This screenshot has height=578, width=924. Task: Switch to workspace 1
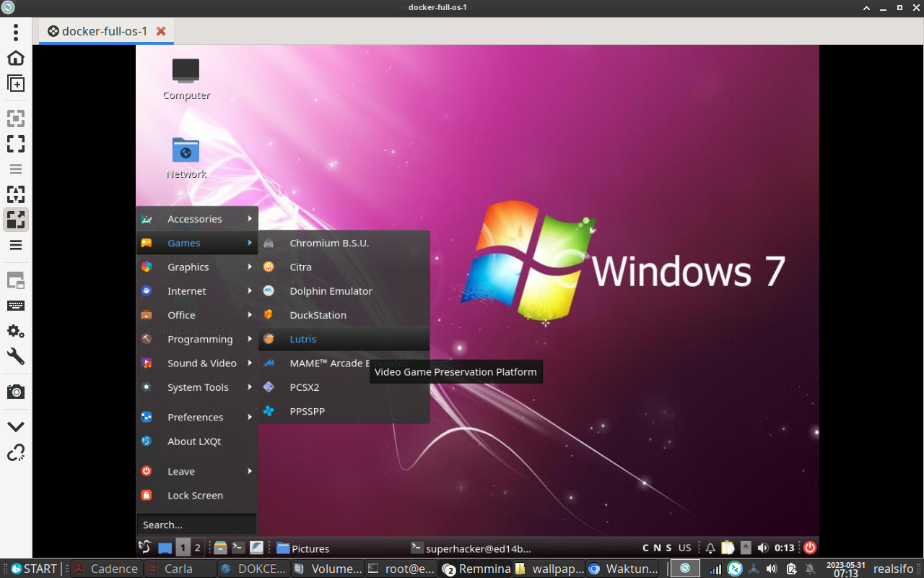point(183,548)
